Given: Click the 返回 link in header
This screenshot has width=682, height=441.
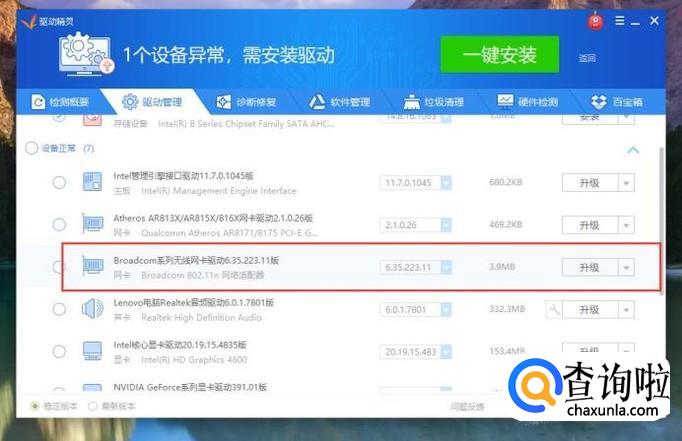Looking at the screenshot, I should (587, 58).
